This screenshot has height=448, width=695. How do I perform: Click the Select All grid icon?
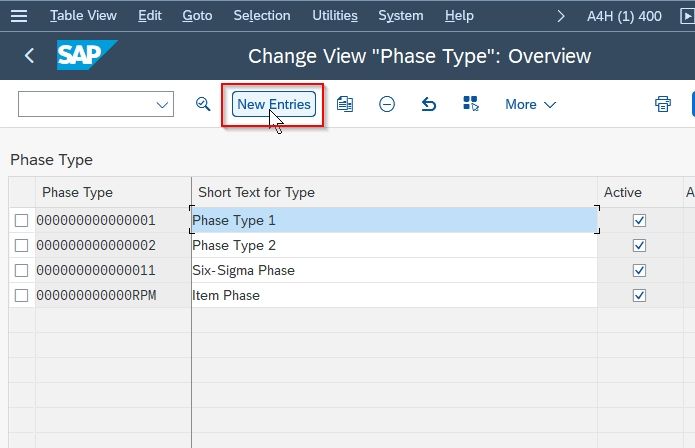click(471, 104)
